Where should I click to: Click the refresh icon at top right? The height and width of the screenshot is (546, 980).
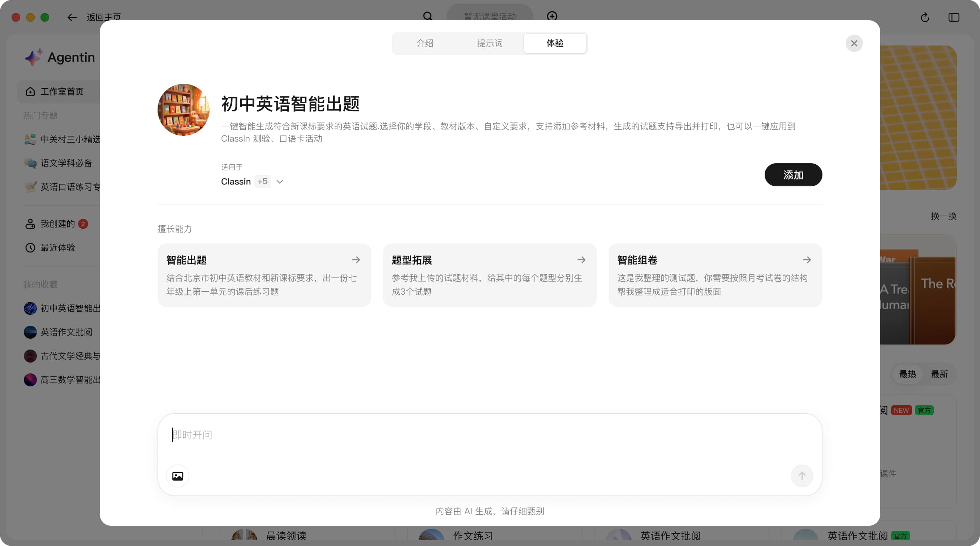pyautogui.click(x=925, y=17)
